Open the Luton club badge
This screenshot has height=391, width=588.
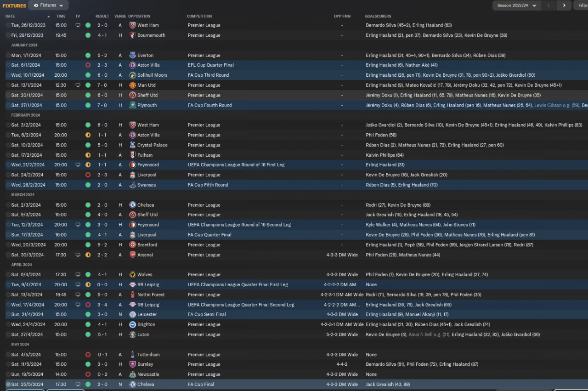pos(133,334)
